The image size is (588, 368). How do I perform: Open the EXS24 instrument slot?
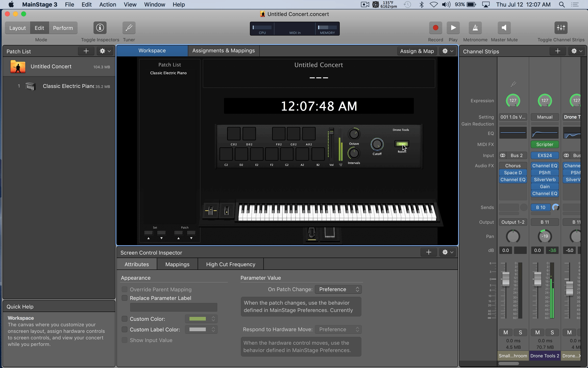pyautogui.click(x=545, y=156)
